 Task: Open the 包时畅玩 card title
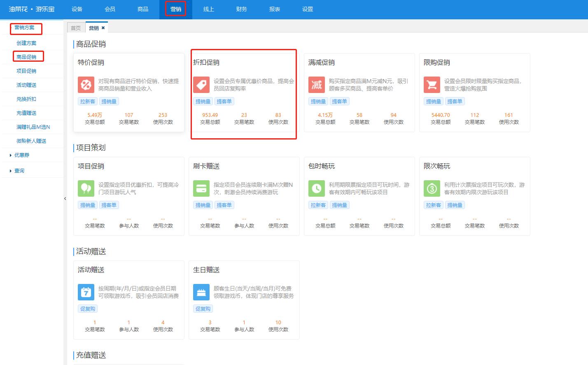[322, 166]
